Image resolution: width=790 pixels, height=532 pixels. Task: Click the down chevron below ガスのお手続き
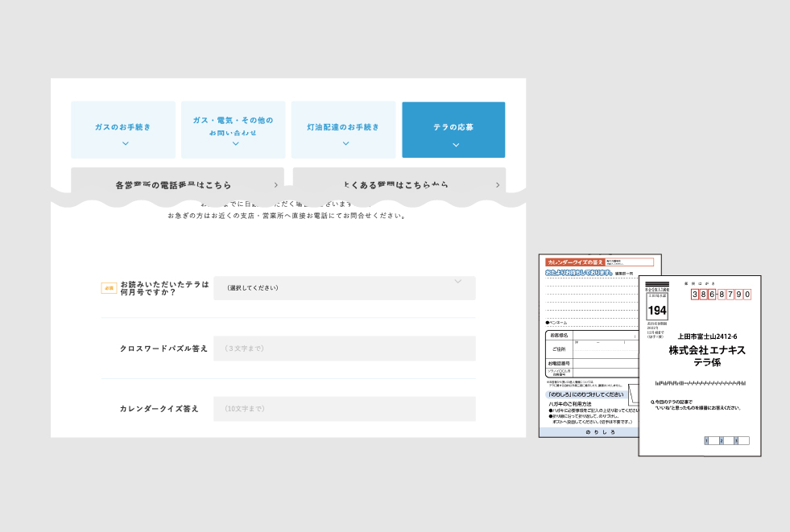125,144
